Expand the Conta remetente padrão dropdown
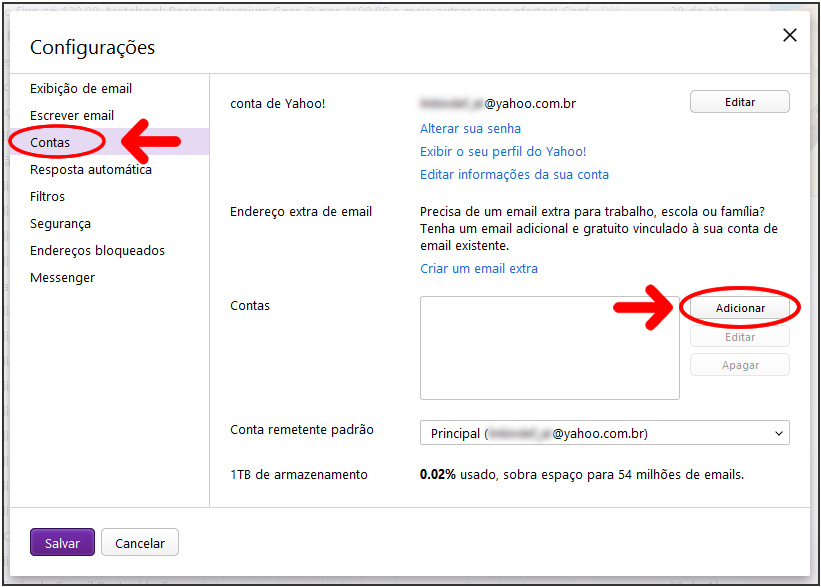 coord(604,433)
